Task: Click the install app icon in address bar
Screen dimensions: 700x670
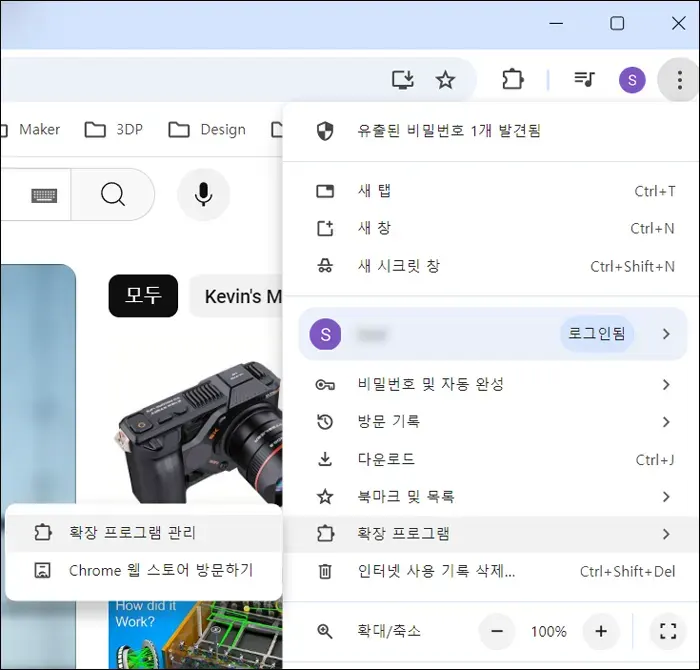Action: pos(403,80)
